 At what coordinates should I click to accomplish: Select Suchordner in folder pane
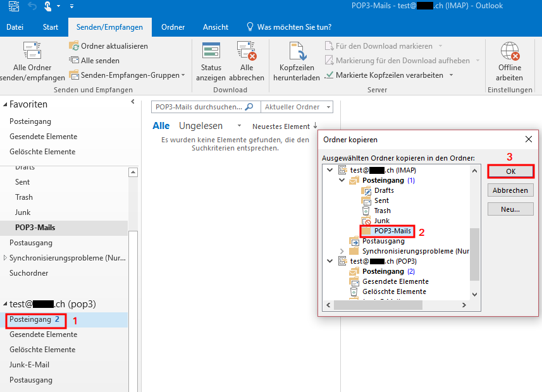click(28, 273)
